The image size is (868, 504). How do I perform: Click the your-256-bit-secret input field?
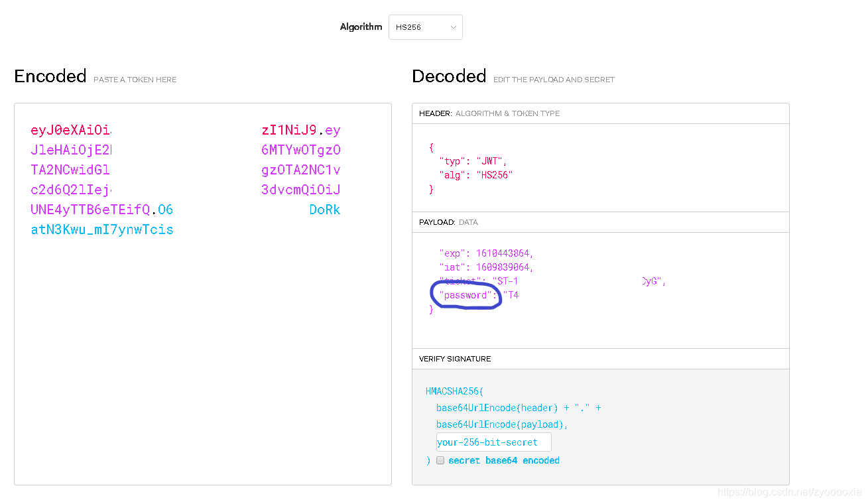pos(493,442)
